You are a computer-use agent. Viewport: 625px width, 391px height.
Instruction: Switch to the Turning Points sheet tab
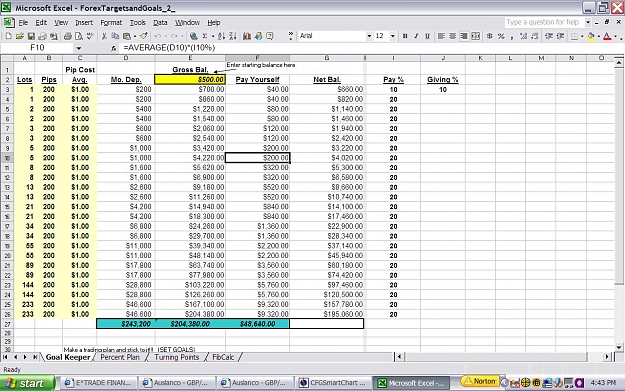pyautogui.click(x=177, y=357)
